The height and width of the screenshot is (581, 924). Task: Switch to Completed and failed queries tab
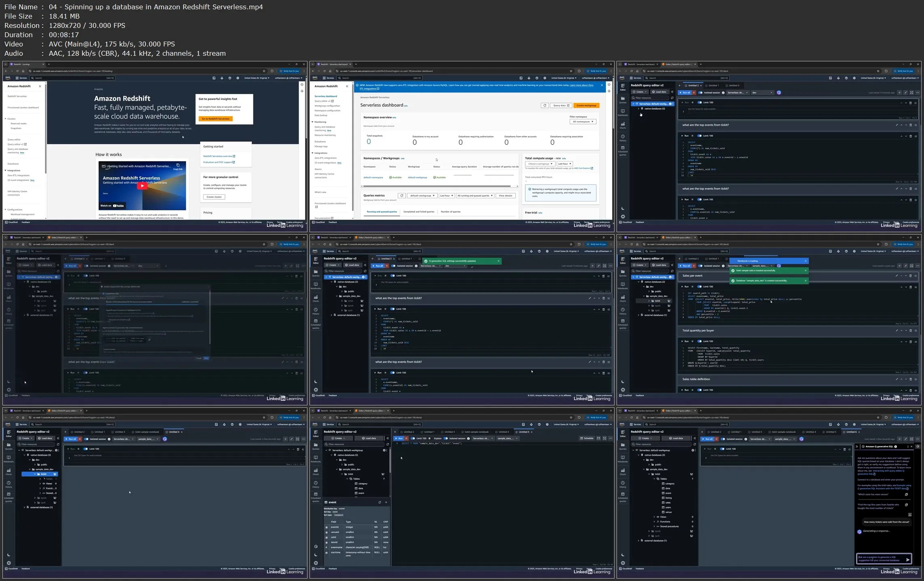coord(419,212)
